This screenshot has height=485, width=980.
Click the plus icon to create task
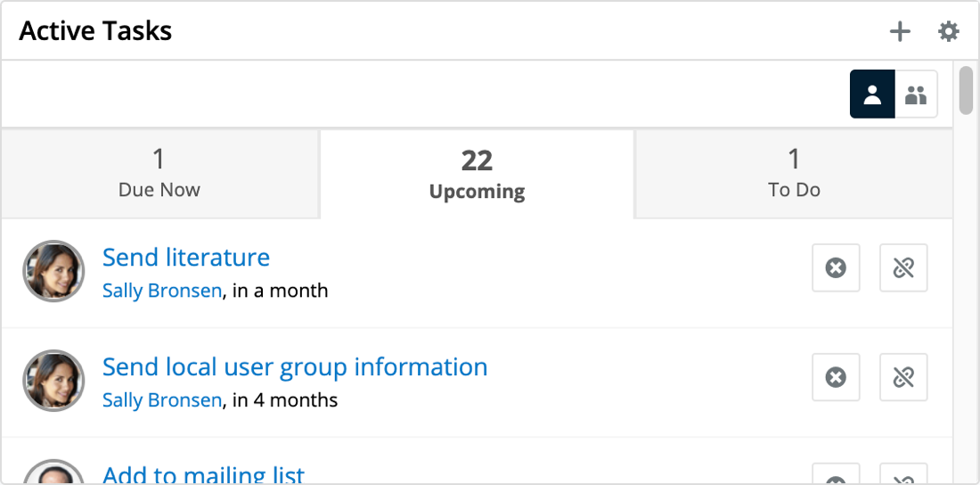[x=900, y=32]
